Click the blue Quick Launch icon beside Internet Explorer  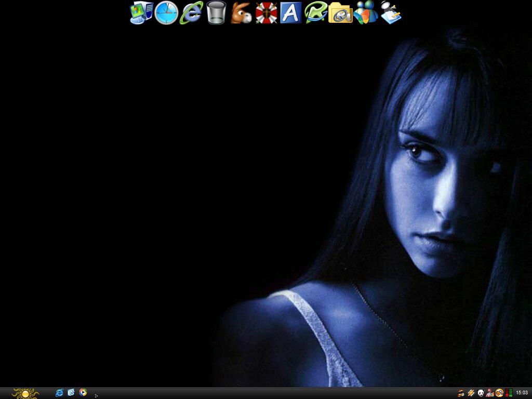71,393
